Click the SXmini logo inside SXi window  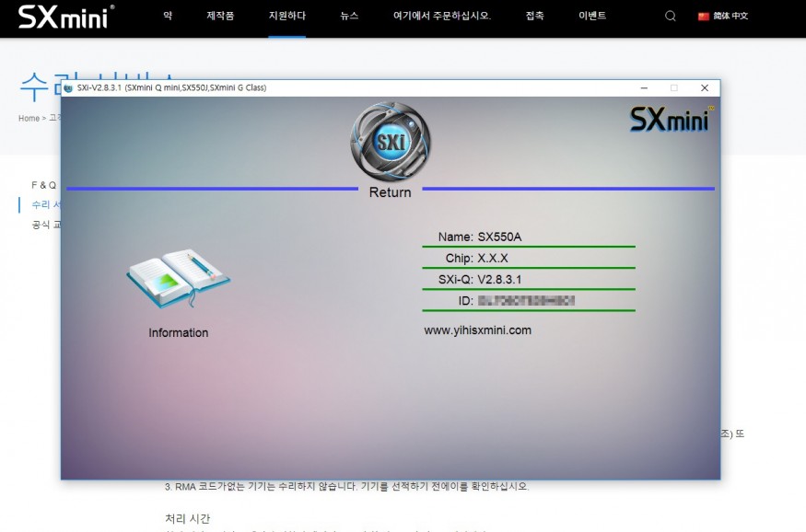671,119
